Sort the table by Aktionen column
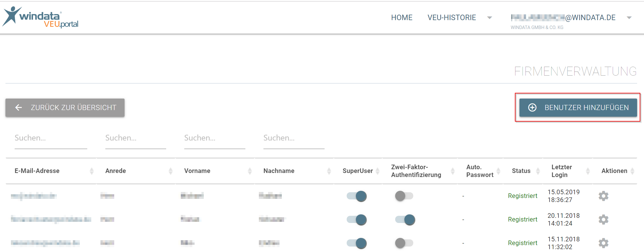644x252 pixels. pyautogui.click(x=632, y=171)
